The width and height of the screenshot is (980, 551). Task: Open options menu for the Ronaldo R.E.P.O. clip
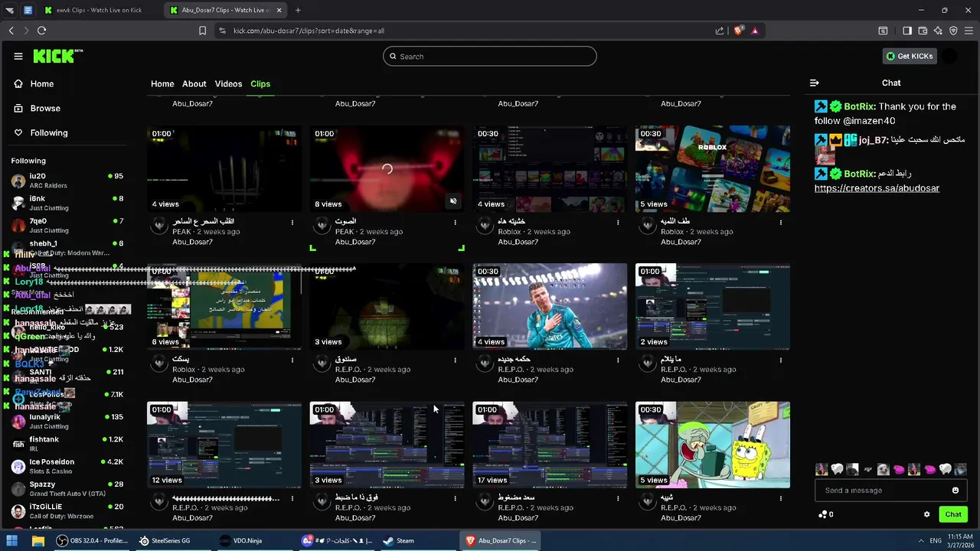point(618,360)
